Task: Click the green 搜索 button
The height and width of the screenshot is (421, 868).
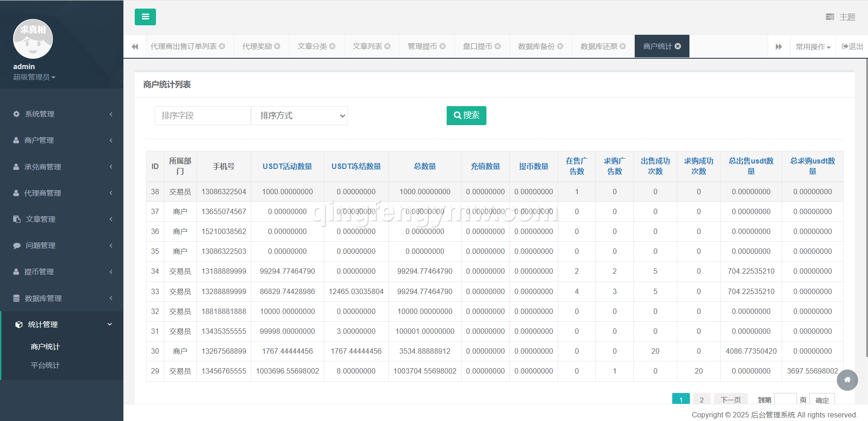Action: tap(467, 116)
